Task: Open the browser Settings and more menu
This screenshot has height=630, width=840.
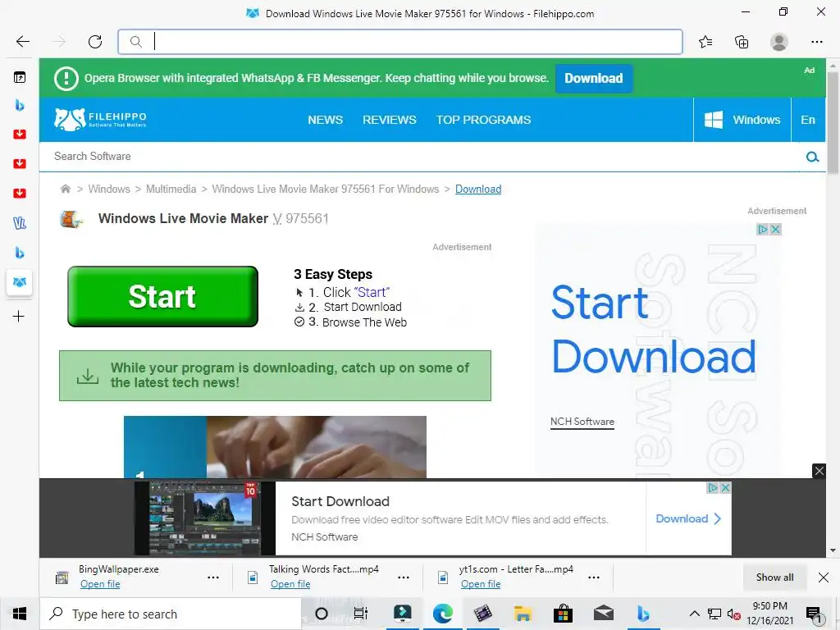Action: coord(816,41)
